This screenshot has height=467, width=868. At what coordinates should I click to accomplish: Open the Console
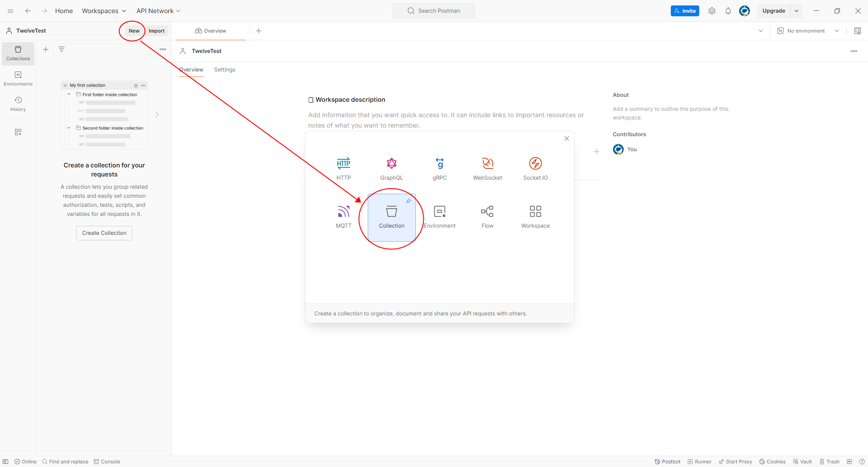(x=107, y=462)
